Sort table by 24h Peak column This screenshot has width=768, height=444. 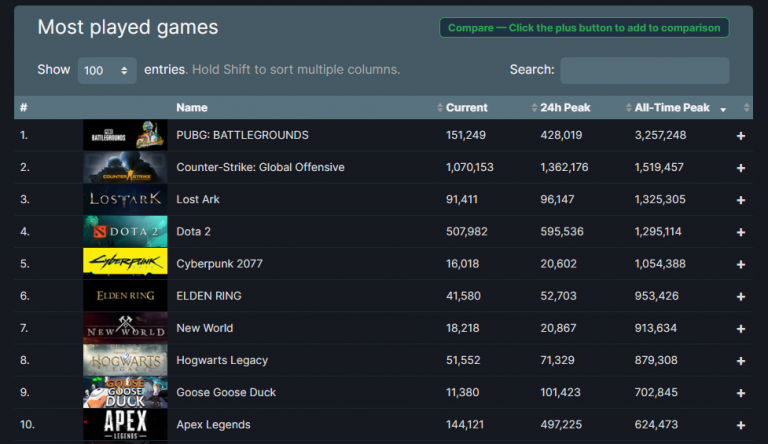(565, 108)
